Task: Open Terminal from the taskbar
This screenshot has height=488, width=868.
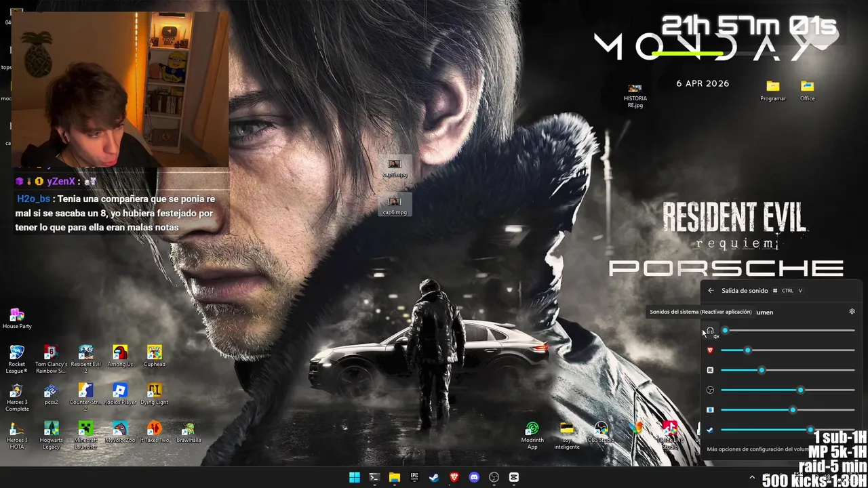Action: 374,477
